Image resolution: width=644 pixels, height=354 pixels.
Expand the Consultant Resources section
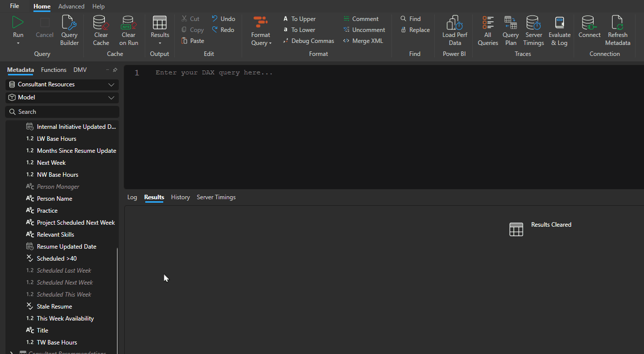coord(111,84)
